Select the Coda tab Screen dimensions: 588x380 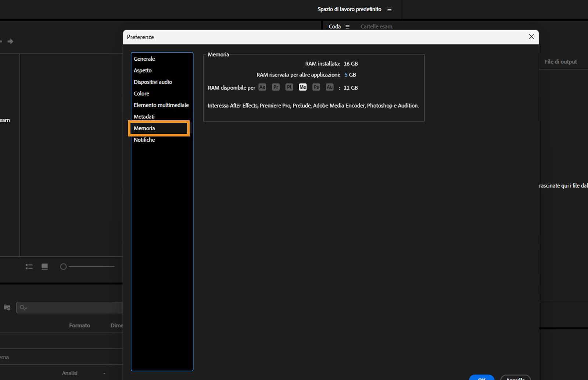334,26
